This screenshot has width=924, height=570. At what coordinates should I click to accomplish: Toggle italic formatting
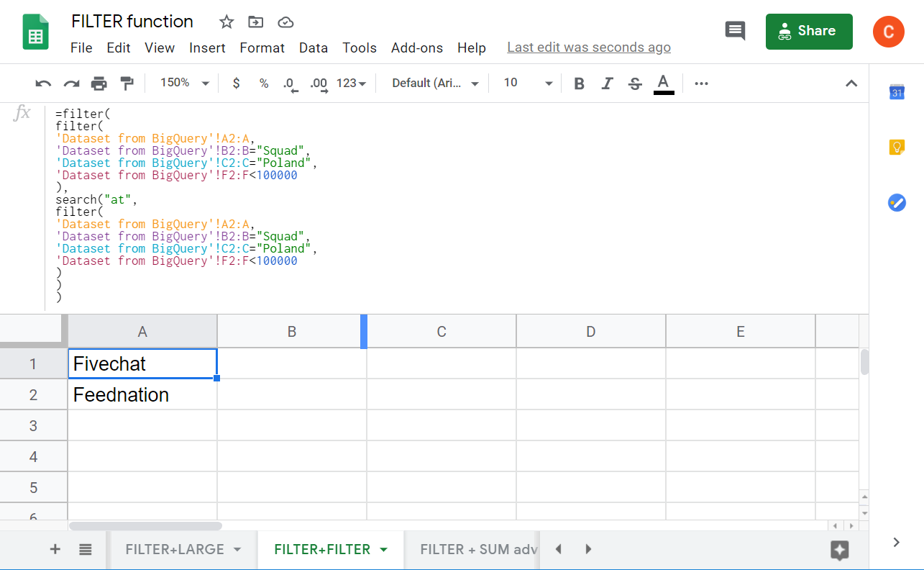pos(607,83)
